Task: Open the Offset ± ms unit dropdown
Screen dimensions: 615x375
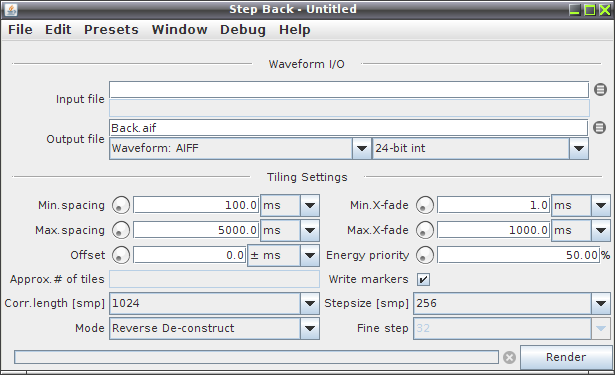Action: 283,255
